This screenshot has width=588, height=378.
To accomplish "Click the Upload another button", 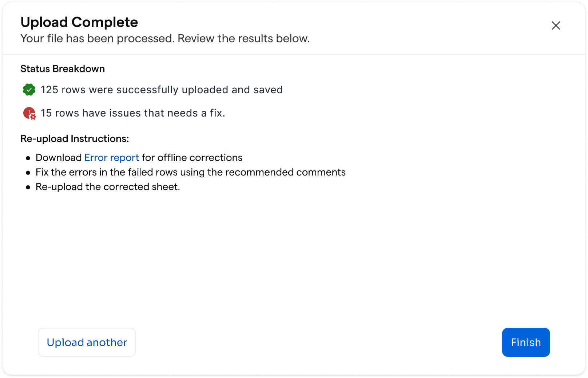I will tap(87, 342).
